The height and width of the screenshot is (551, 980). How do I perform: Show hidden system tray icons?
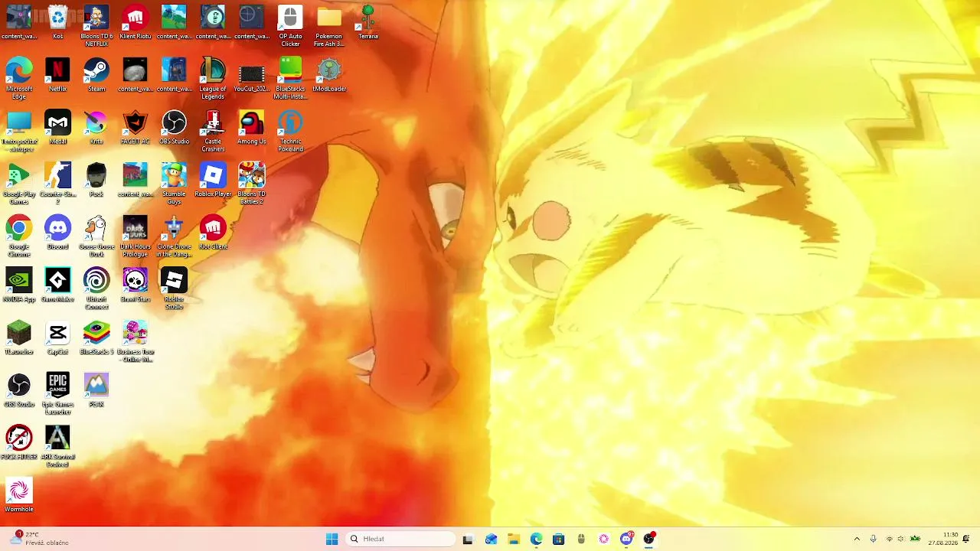click(x=857, y=540)
